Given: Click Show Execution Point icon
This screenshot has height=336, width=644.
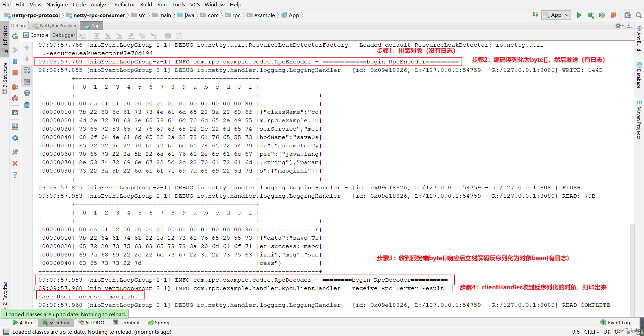Looking at the screenshot, I should pyautogui.click(x=83, y=36).
